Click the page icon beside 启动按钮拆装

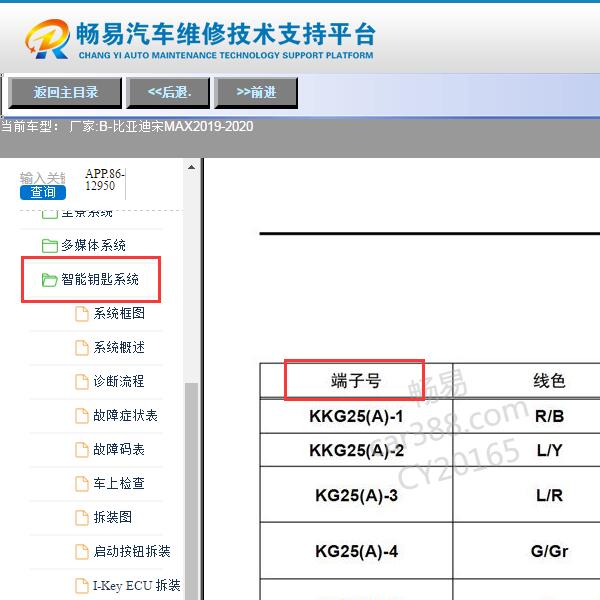coord(82,552)
